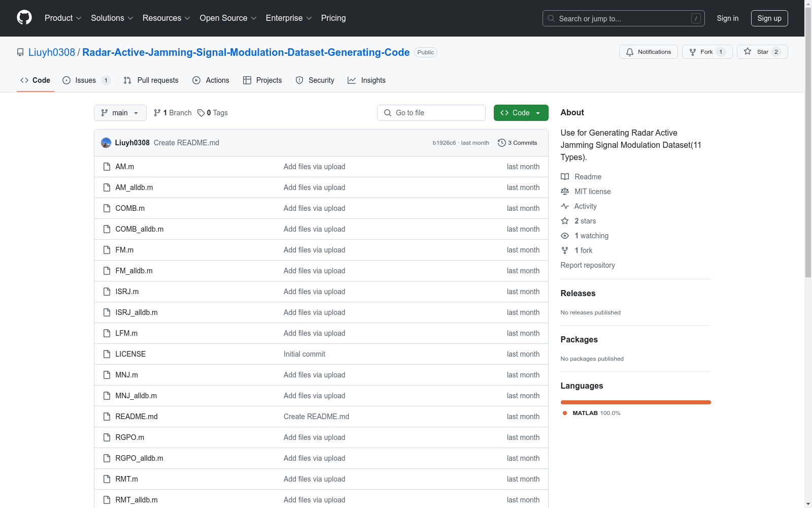Open the MNJ_alldb.m file

point(136,396)
